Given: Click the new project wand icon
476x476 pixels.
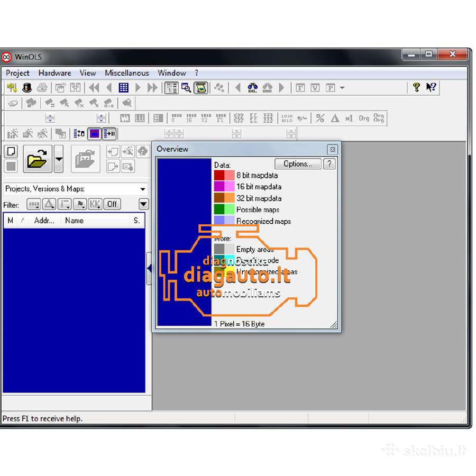Looking at the screenshot, I should pos(12,88).
